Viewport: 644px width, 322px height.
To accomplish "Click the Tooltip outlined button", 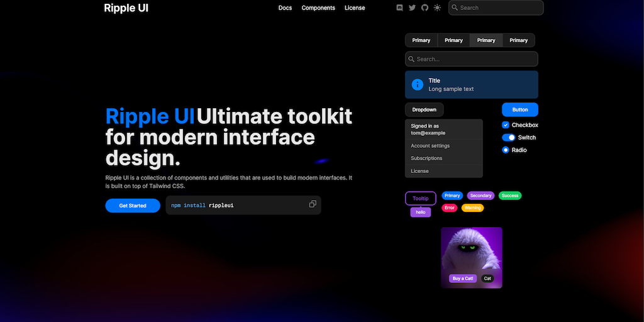I will tap(421, 198).
